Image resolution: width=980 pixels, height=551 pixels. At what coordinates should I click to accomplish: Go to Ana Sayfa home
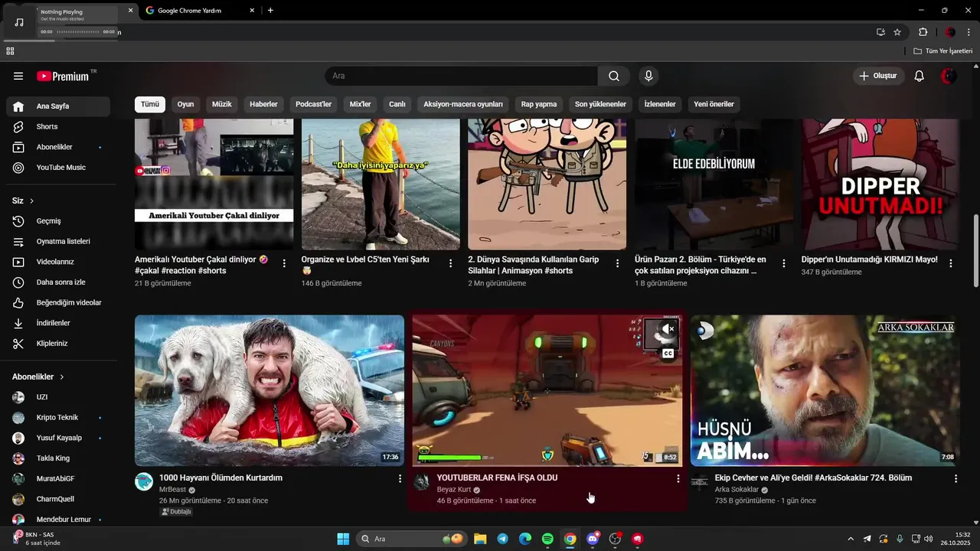pos(58,106)
